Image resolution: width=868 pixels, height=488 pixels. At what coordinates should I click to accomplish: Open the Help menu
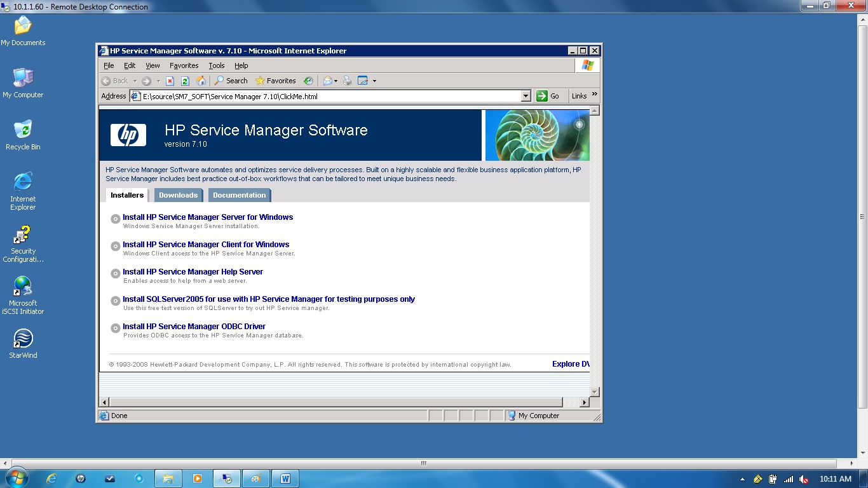[x=241, y=65]
